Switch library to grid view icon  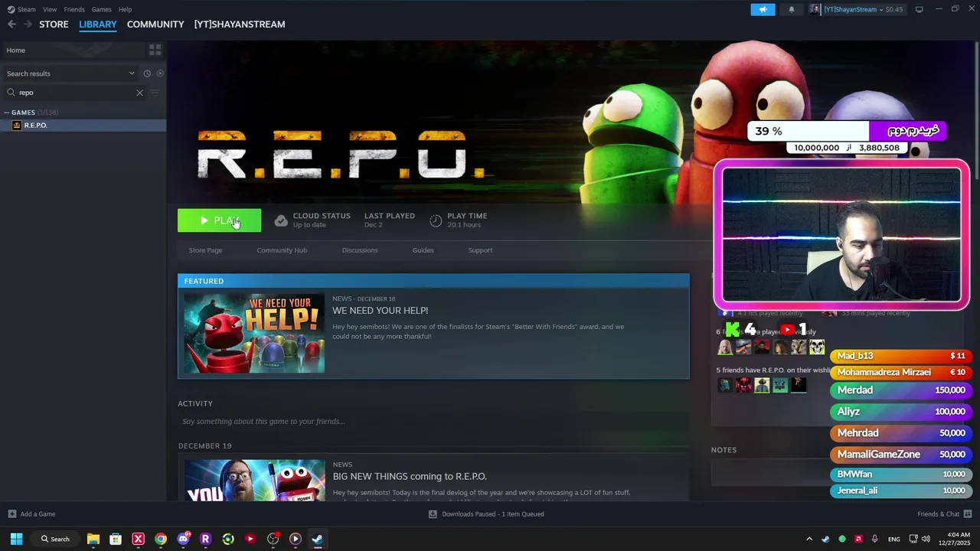pos(155,51)
